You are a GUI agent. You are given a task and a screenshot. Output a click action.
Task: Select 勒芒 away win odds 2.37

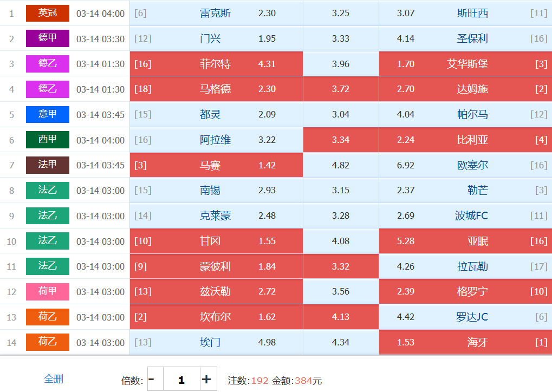pos(465,191)
